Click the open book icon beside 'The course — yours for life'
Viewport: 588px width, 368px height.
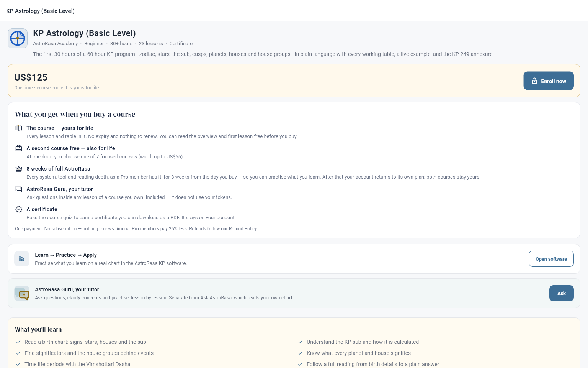point(19,128)
